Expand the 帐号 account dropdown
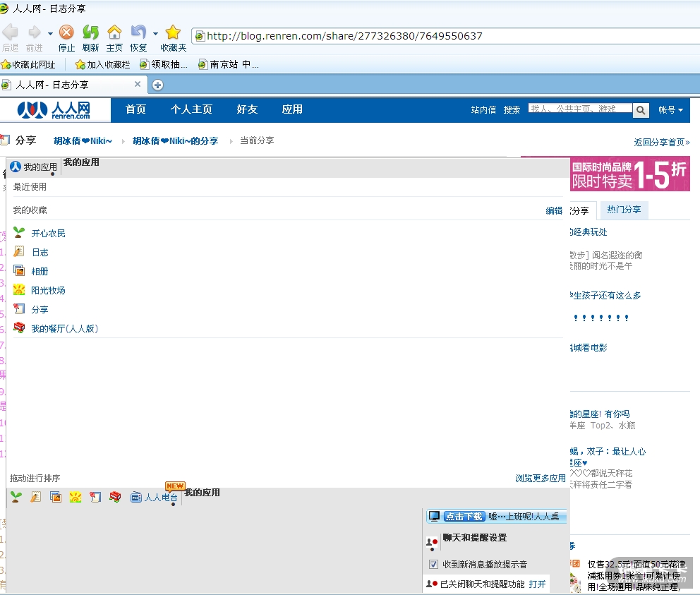 point(671,110)
